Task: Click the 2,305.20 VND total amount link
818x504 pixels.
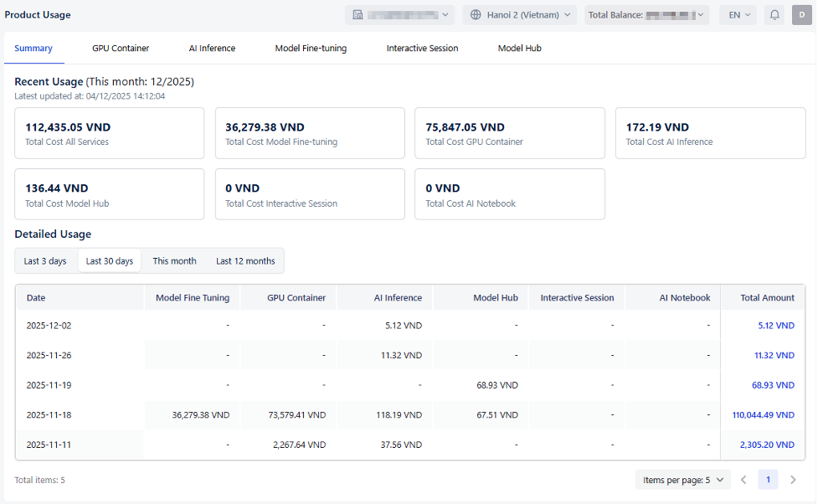Action: point(767,445)
